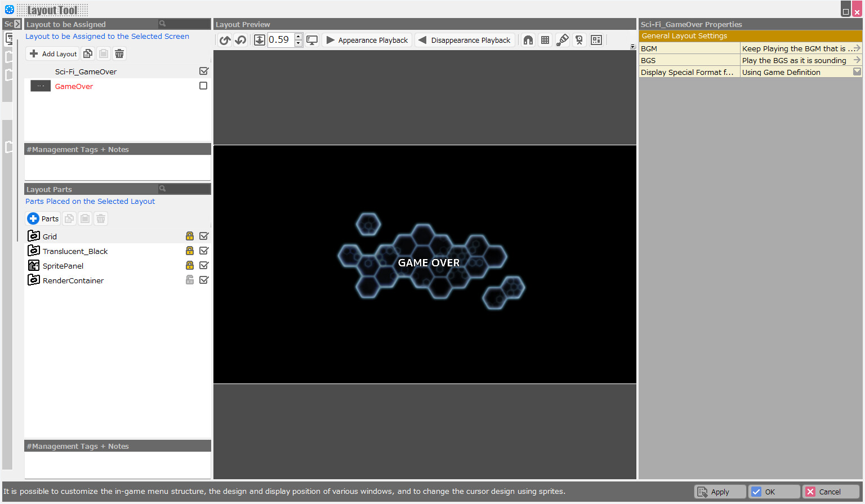Uncheck the Translucent_Black visibility checkbox
The width and height of the screenshot is (865, 504).
tap(203, 251)
